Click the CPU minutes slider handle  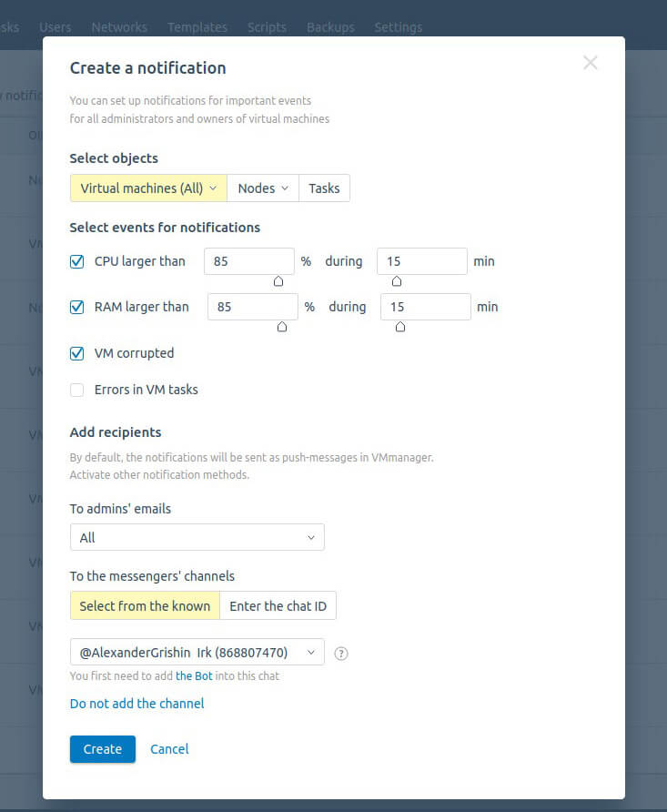[x=397, y=281]
